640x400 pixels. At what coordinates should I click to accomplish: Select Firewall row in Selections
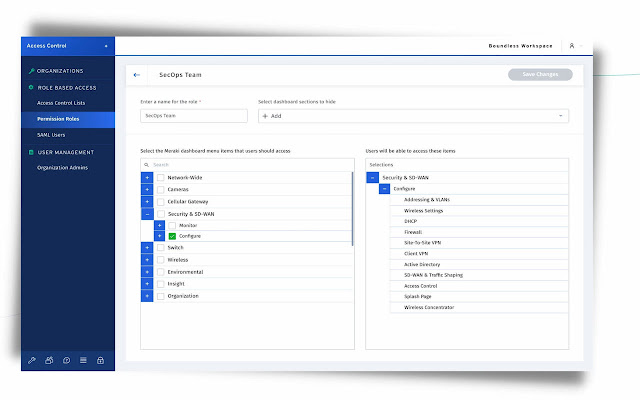[x=479, y=232]
